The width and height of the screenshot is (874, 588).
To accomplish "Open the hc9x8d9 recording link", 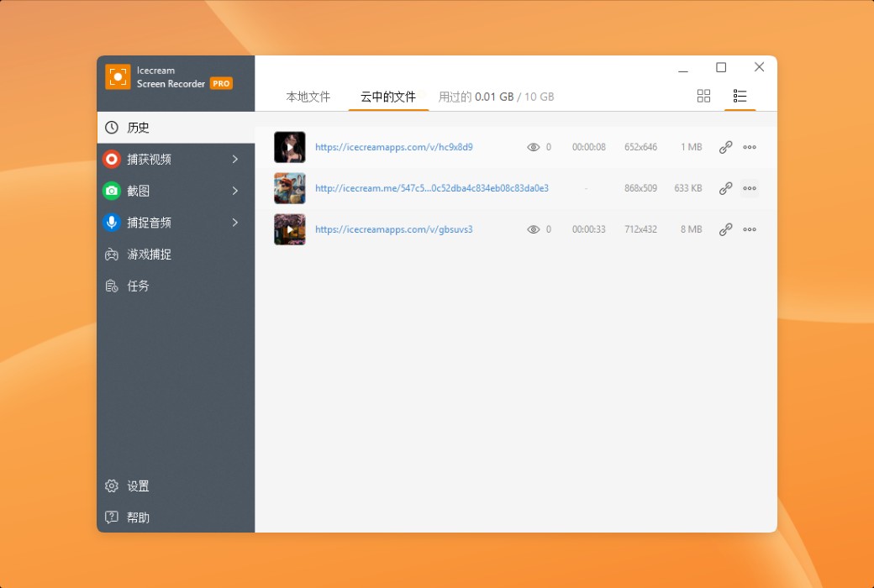I will click(x=394, y=146).
